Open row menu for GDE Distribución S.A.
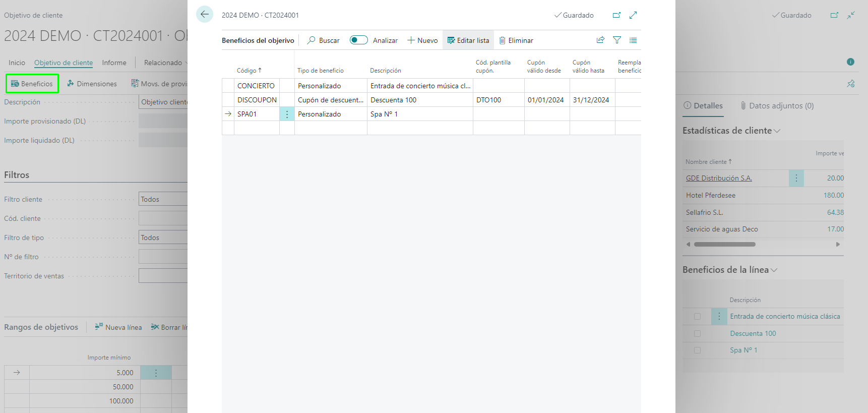The image size is (868, 413). pyautogui.click(x=796, y=178)
